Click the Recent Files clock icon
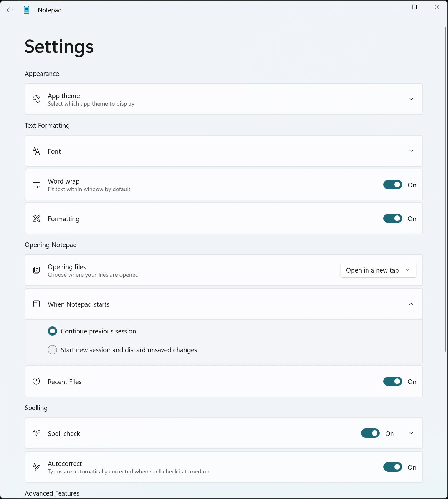 [37, 381]
